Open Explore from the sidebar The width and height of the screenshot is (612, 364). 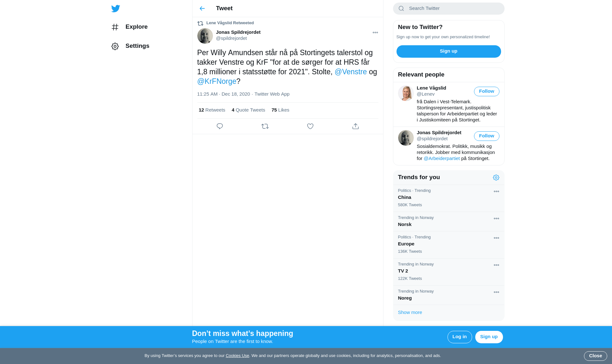[x=129, y=27]
